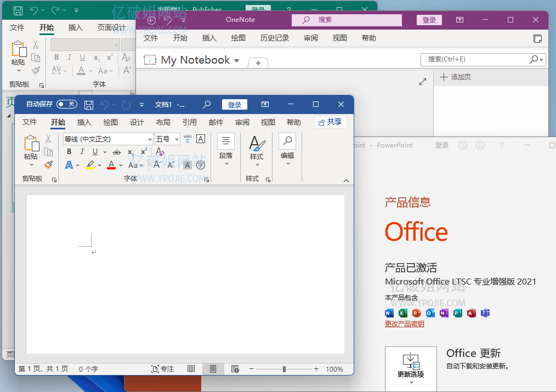Toggle the 自动保存 autosave switch

tap(64, 104)
